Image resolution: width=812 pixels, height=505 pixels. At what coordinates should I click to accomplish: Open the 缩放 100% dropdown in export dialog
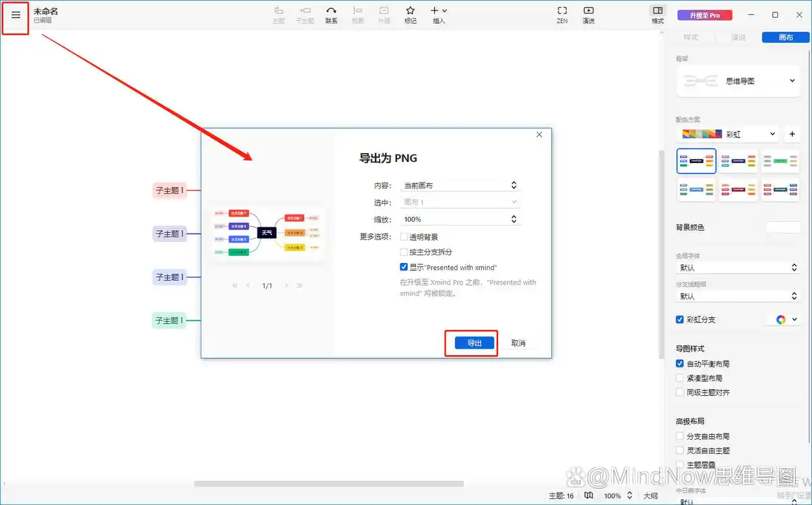460,219
